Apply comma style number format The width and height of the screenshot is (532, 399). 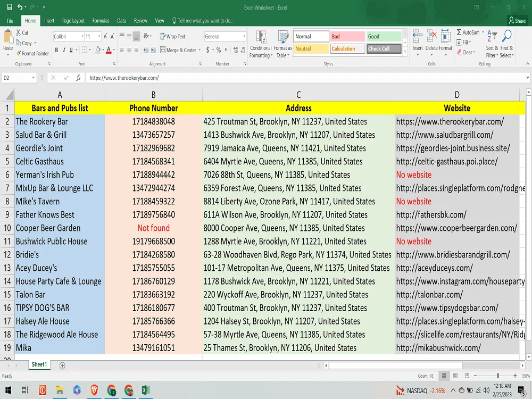click(x=226, y=50)
